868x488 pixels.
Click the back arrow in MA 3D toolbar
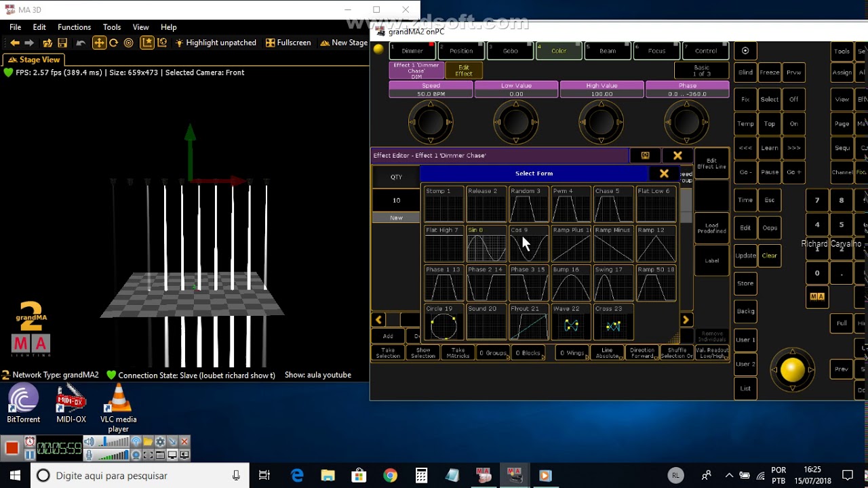point(15,43)
